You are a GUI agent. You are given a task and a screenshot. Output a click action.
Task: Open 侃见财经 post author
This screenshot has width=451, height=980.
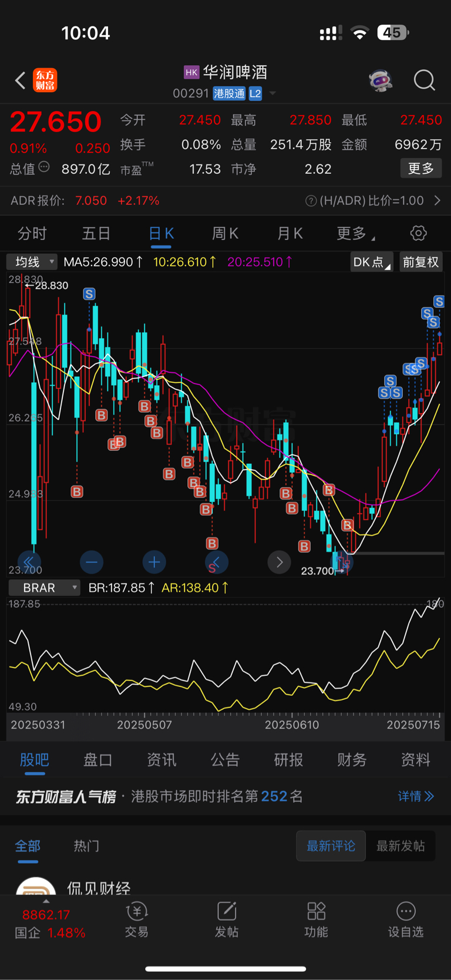pos(99,887)
